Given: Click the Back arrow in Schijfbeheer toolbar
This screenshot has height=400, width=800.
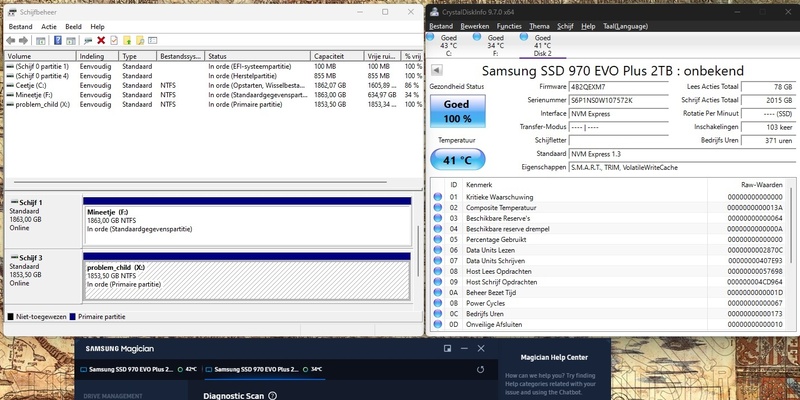Looking at the screenshot, I should click(x=11, y=41).
